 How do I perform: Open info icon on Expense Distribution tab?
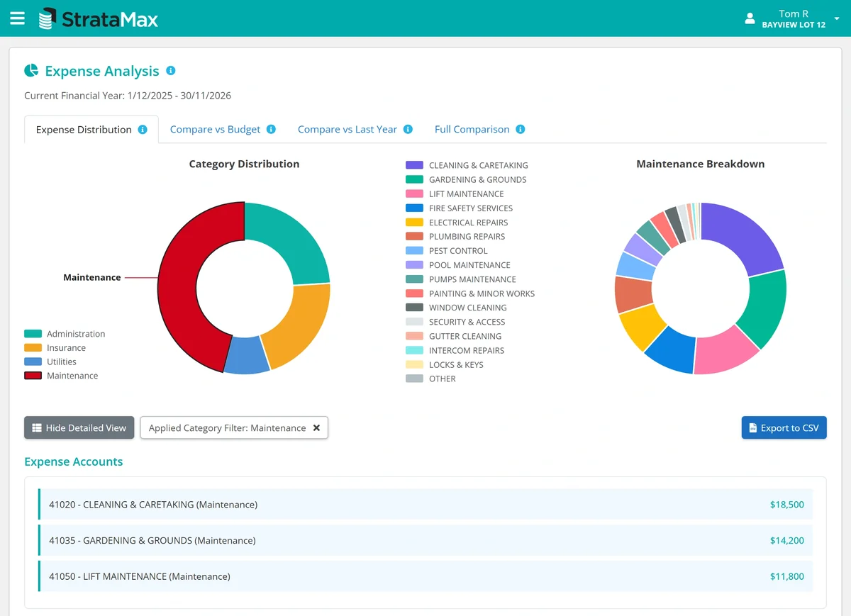click(143, 130)
